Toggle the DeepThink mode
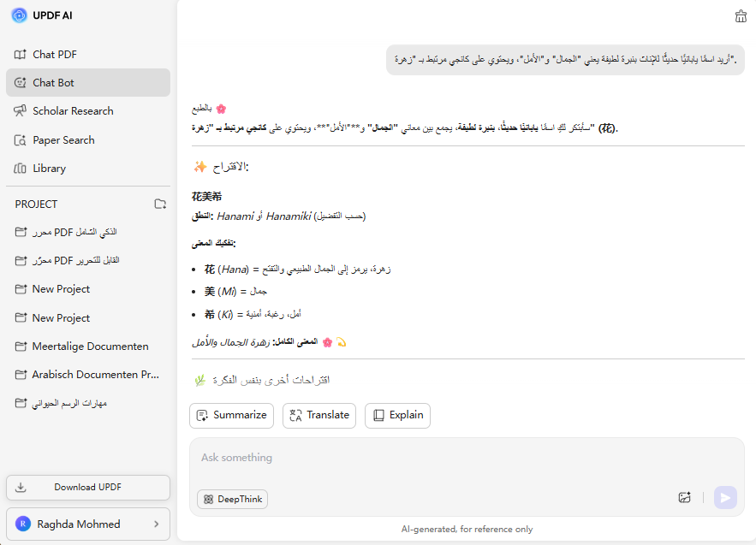 232,499
